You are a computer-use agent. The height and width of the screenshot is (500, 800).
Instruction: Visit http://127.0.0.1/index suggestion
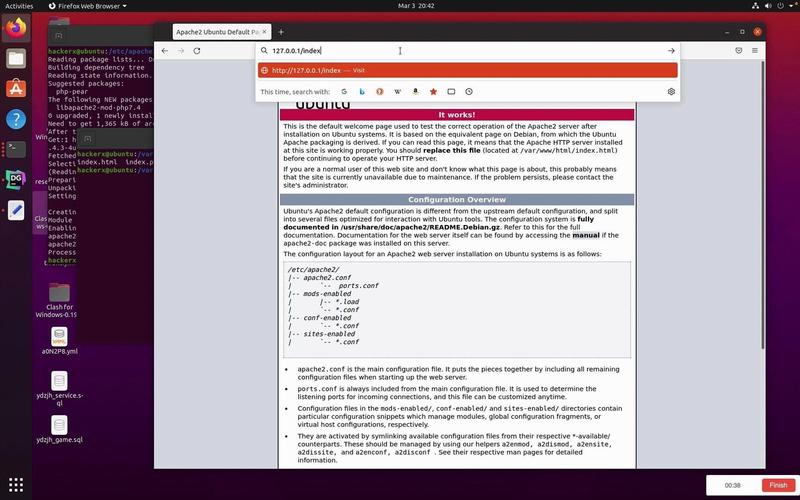468,70
